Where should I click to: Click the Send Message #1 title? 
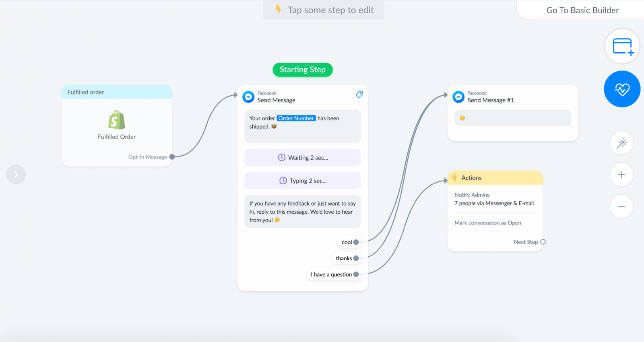(491, 100)
